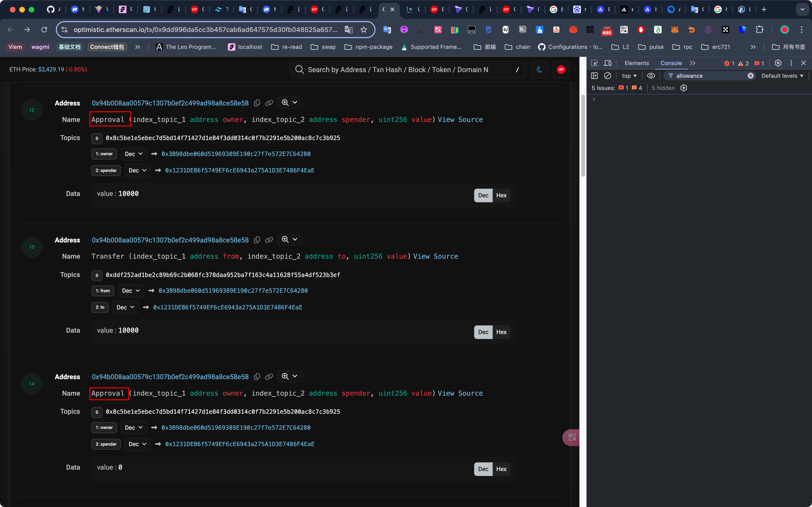Switch log 13 data value to Dec

click(483, 332)
